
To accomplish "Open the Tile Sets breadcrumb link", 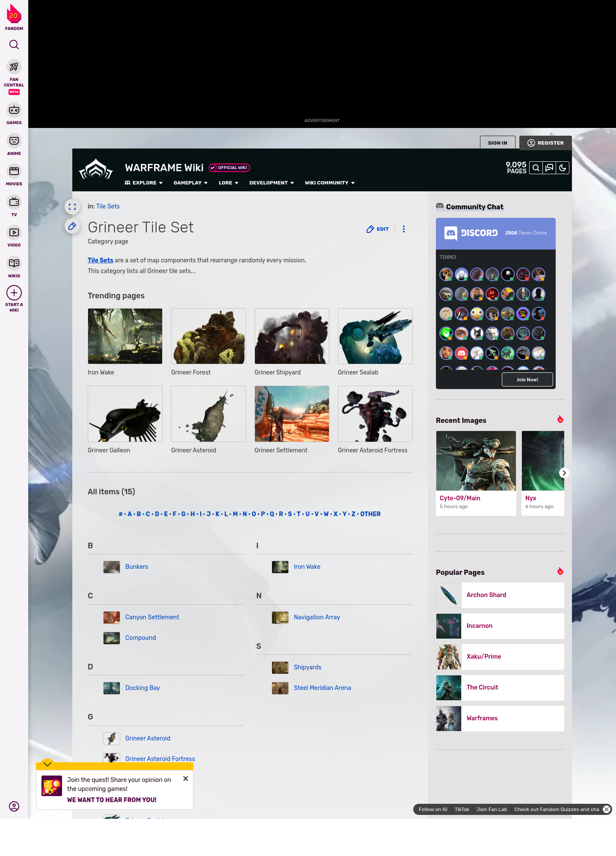I will pyautogui.click(x=108, y=206).
